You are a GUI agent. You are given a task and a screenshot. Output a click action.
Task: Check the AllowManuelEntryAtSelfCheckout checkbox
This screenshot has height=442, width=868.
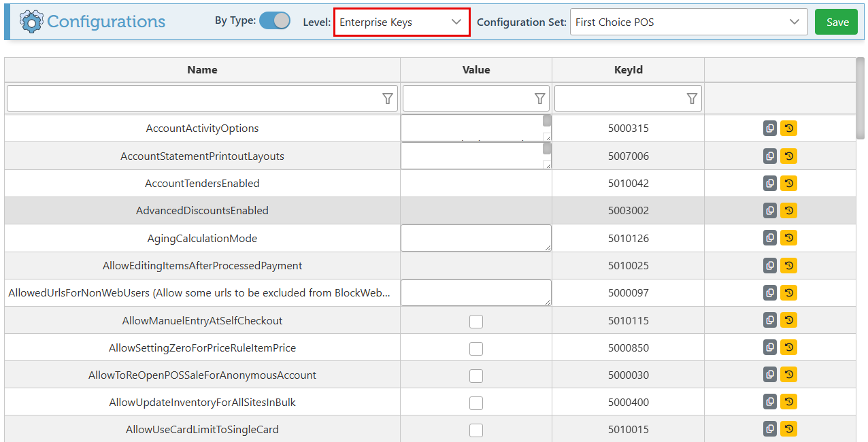(x=476, y=321)
